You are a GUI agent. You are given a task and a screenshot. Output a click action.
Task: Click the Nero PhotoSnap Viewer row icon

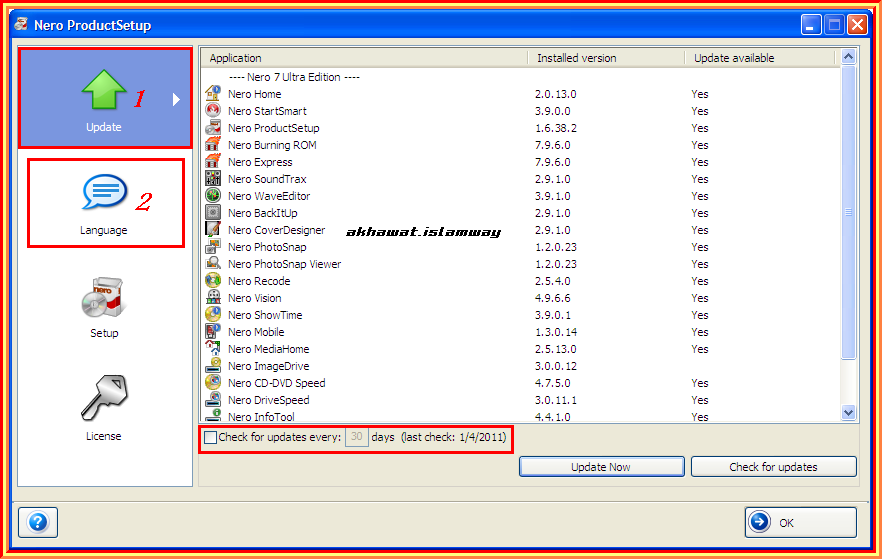pos(213,263)
